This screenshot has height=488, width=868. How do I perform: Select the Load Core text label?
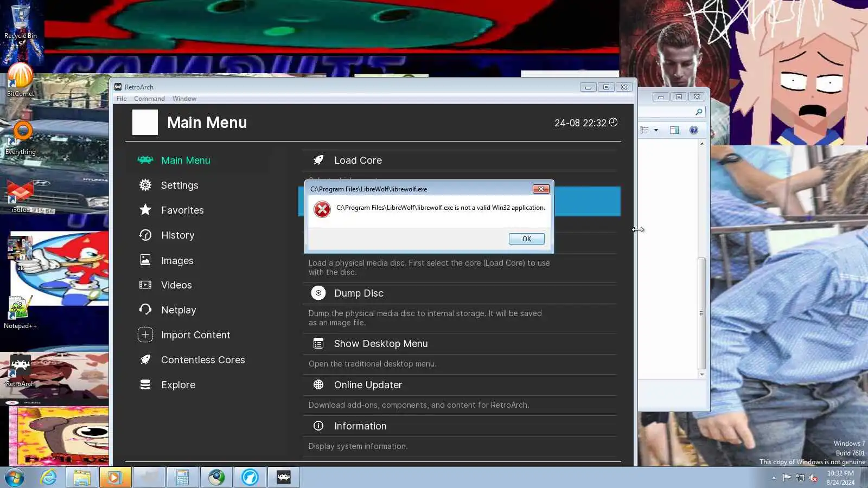tap(358, 160)
